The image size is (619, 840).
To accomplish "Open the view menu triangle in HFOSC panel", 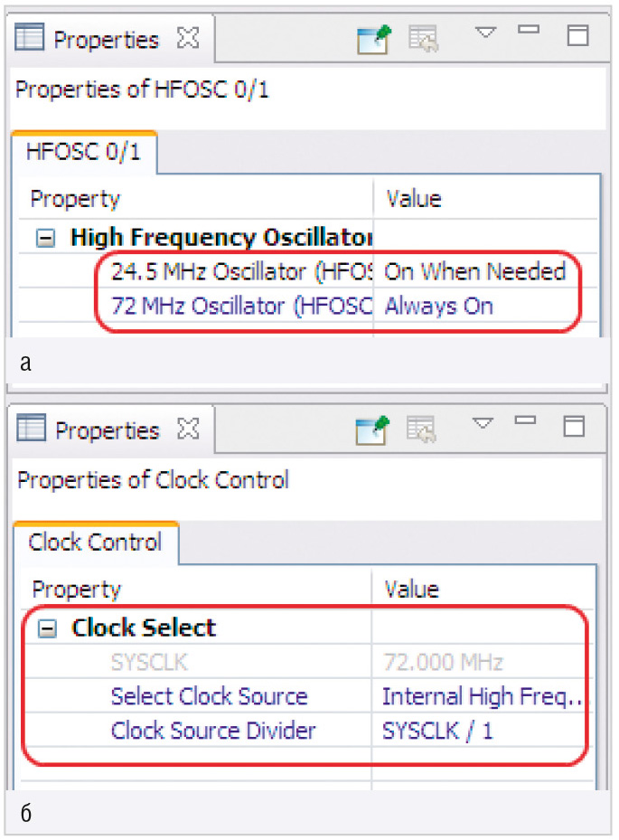I will pos(485,33).
